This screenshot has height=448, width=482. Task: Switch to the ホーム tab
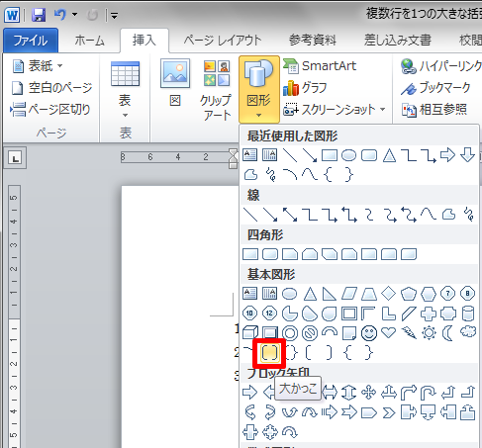click(89, 41)
